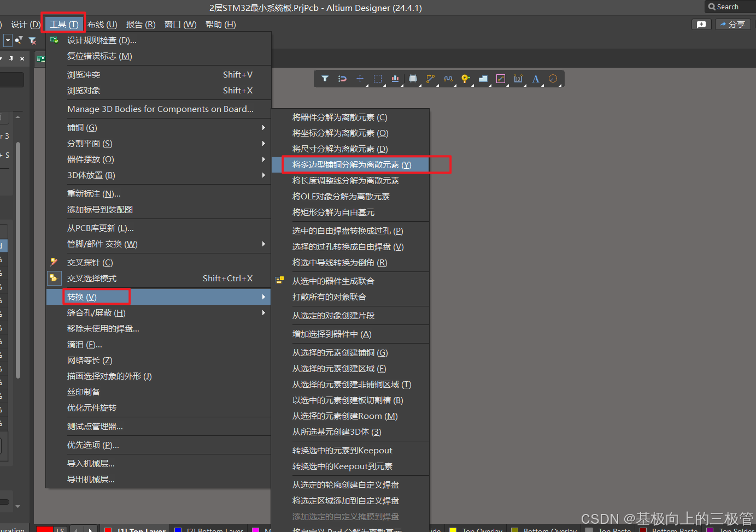The height and width of the screenshot is (532, 756).
Task: Choose 从选择的元素创建铺铜 (G)
Action: pyautogui.click(x=350, y=352)
